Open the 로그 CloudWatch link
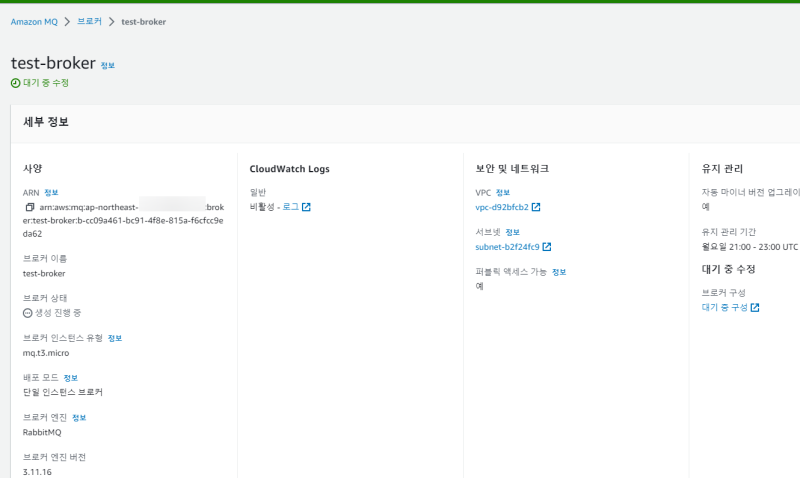 click(x=290, y=207)
